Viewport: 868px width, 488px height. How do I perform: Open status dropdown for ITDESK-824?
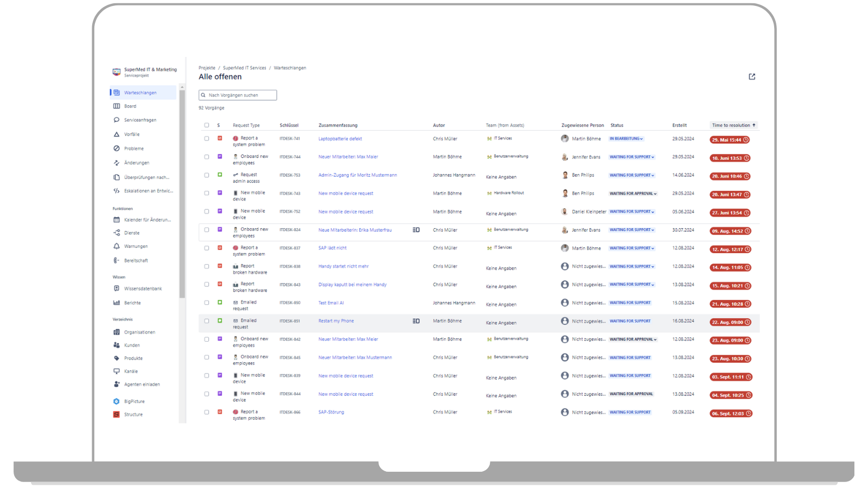pyautogui.click(x=632, y=230)
